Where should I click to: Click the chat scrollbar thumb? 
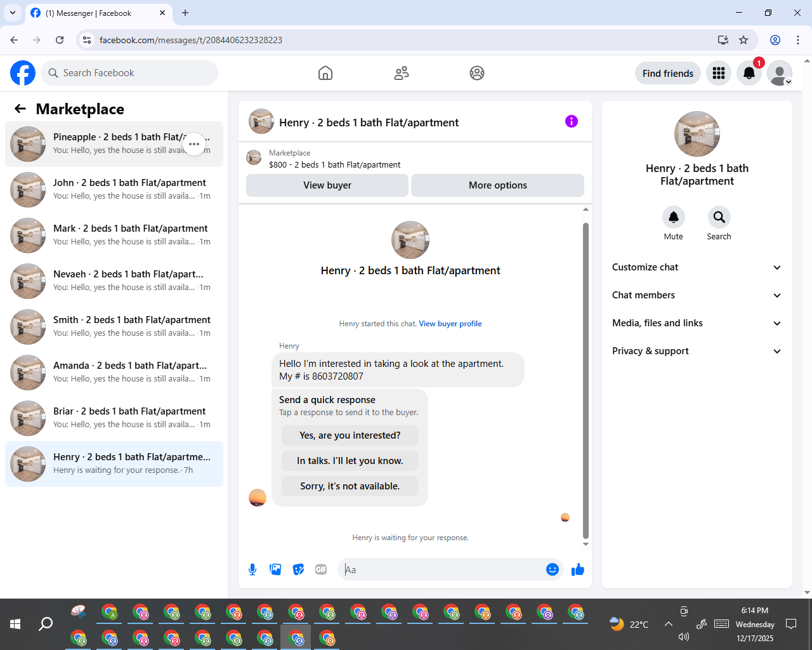(x=586, y=380)
